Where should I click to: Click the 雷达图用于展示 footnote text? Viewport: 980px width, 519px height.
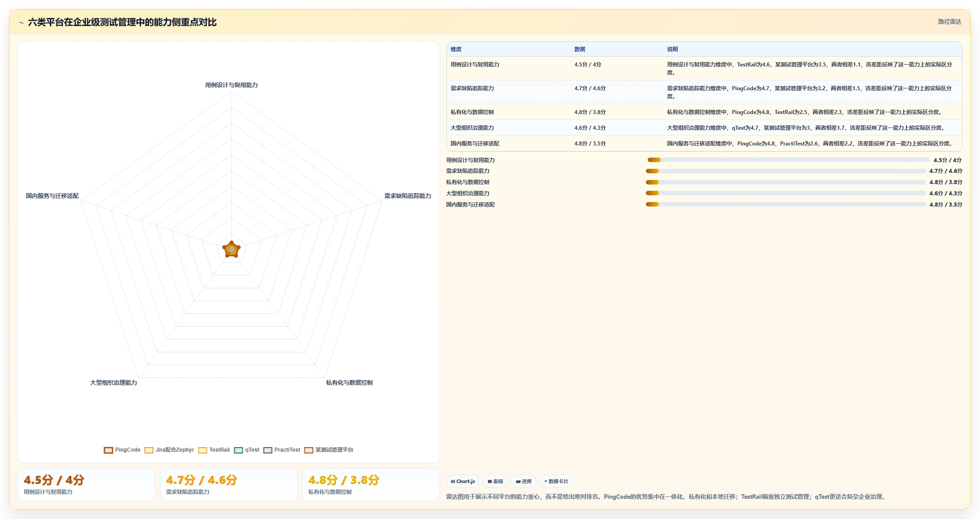click(667, 497)
